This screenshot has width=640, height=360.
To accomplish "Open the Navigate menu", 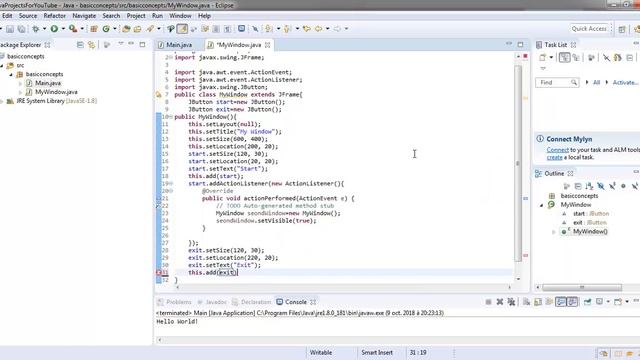I will click(84, 16).
